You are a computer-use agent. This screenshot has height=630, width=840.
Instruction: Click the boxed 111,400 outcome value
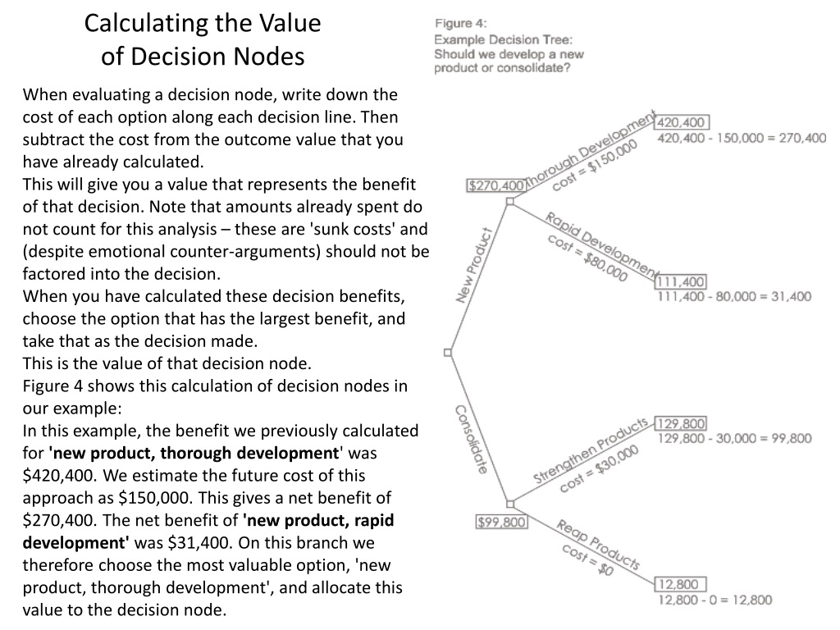pos(680,281)
